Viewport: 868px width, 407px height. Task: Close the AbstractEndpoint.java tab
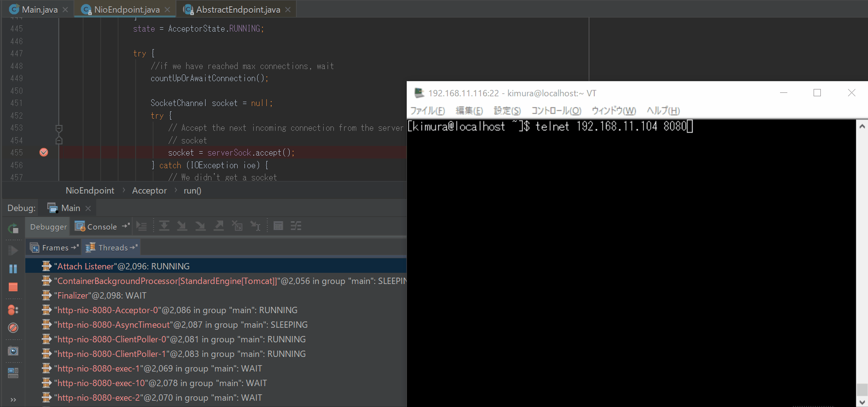point(288,10)
